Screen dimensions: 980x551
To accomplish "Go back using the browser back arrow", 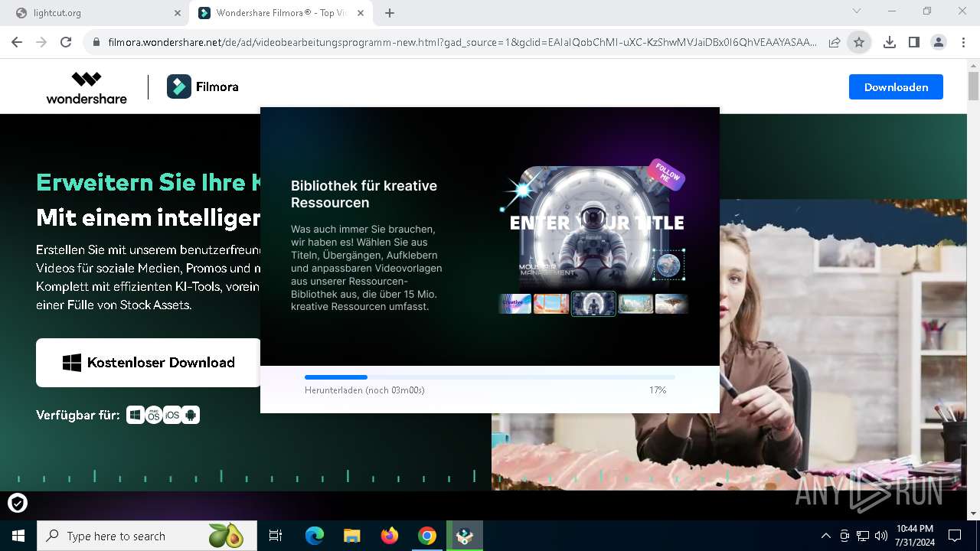I will tap(17, 43).
